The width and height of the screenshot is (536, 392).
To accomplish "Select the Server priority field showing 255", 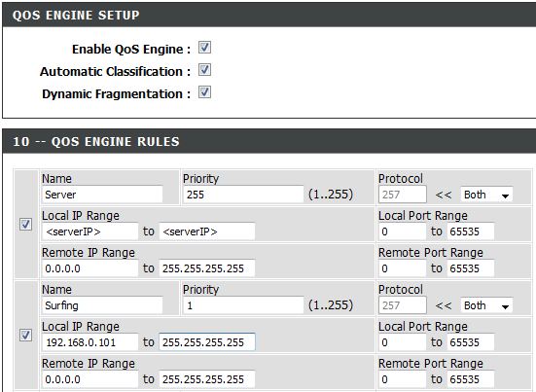I will click(x=243, y=195).
